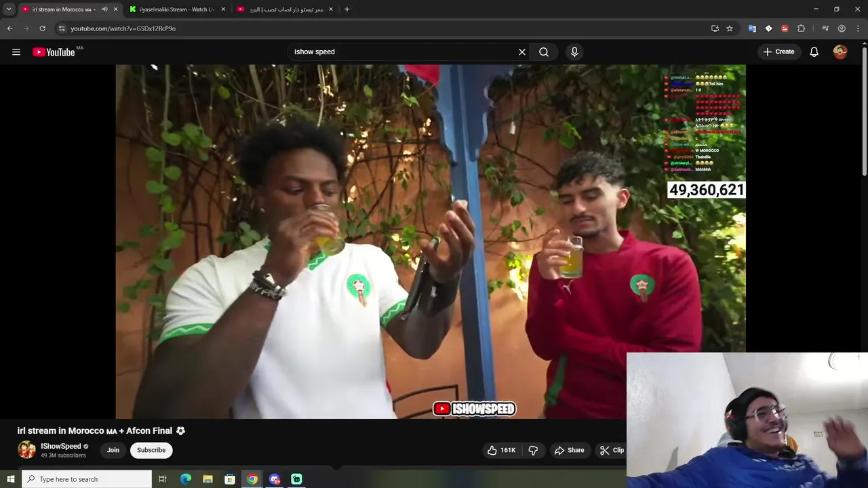Click the magnifier search button

pyautogui.click(x=544, y=52)
